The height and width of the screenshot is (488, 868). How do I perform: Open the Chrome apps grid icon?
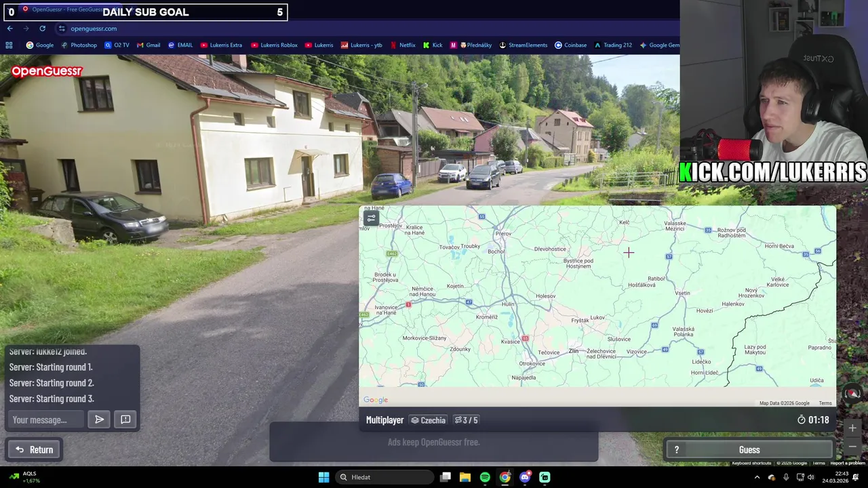pos(9,45)
